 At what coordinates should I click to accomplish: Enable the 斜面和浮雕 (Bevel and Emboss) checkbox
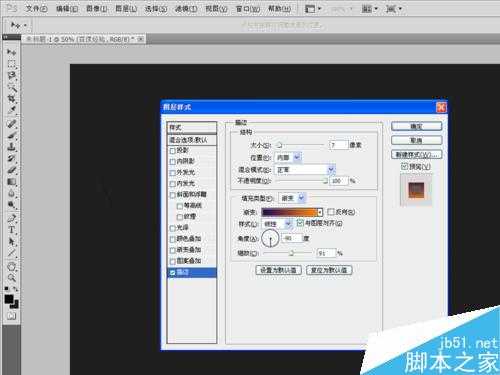pos(173,195)
